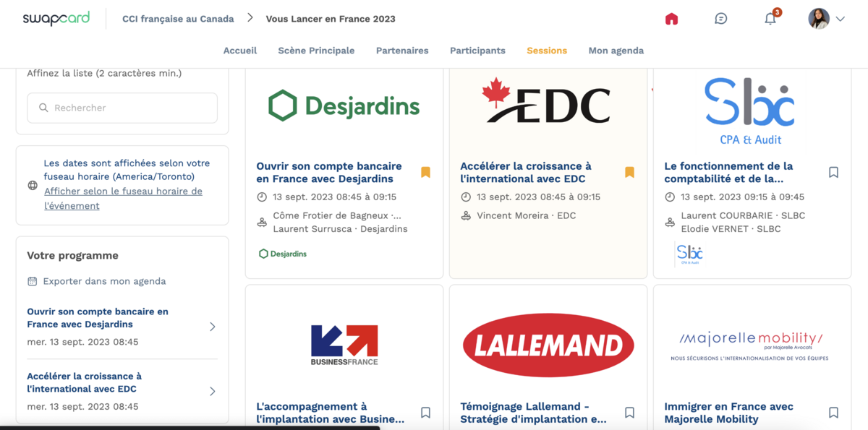Click the globe timezone icon
868x430 pixels.
[33, 185]
